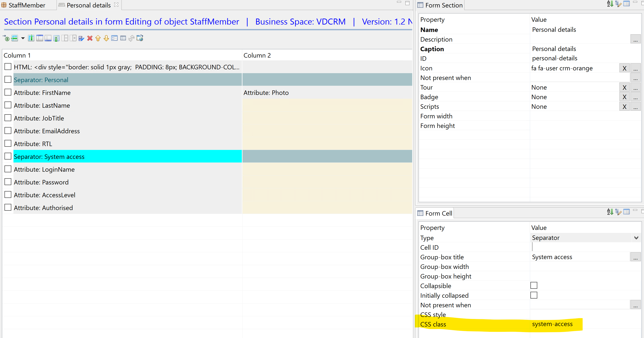Click the save and validate checkmark icon
This screenshot has width=644, height=338.
point(81,38)
